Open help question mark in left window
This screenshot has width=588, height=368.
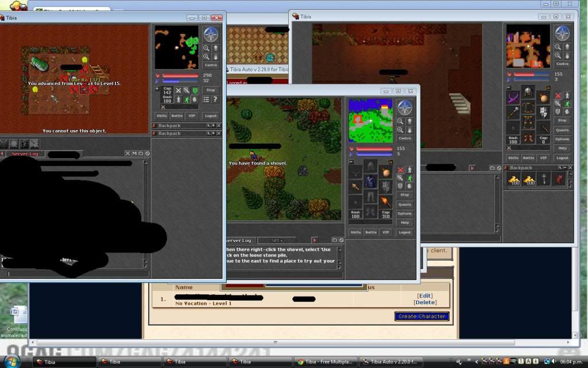(x=215, y=99)
